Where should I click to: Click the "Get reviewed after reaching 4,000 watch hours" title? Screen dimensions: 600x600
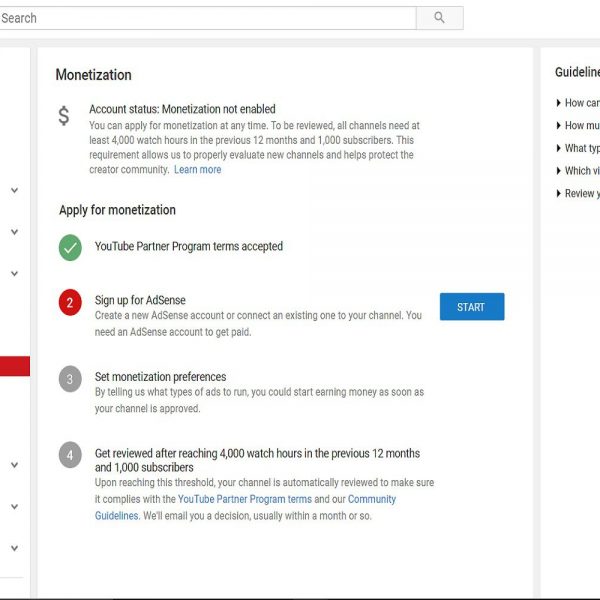click(x=257, y=460)
